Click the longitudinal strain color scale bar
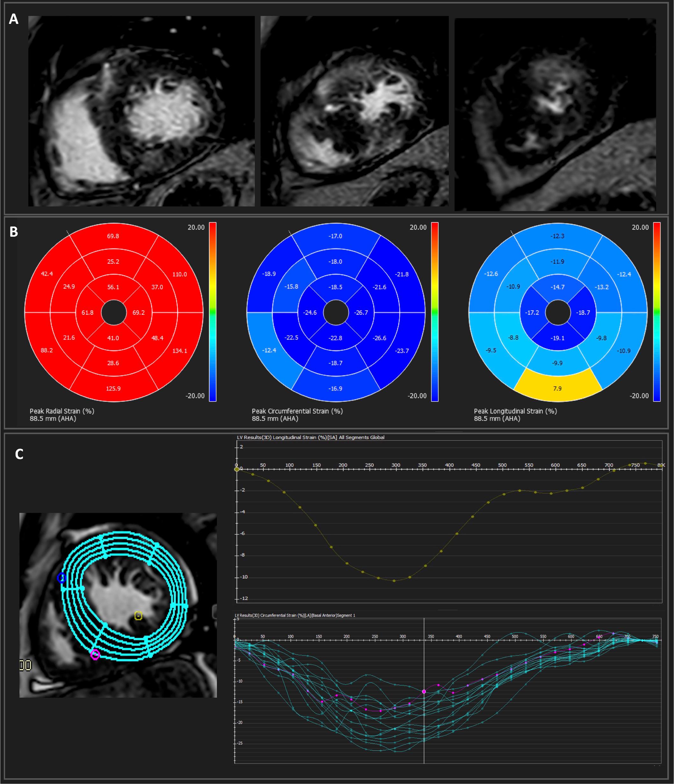Image resolution: width=674 pixels, height=784 pixels. click(657, 312)
